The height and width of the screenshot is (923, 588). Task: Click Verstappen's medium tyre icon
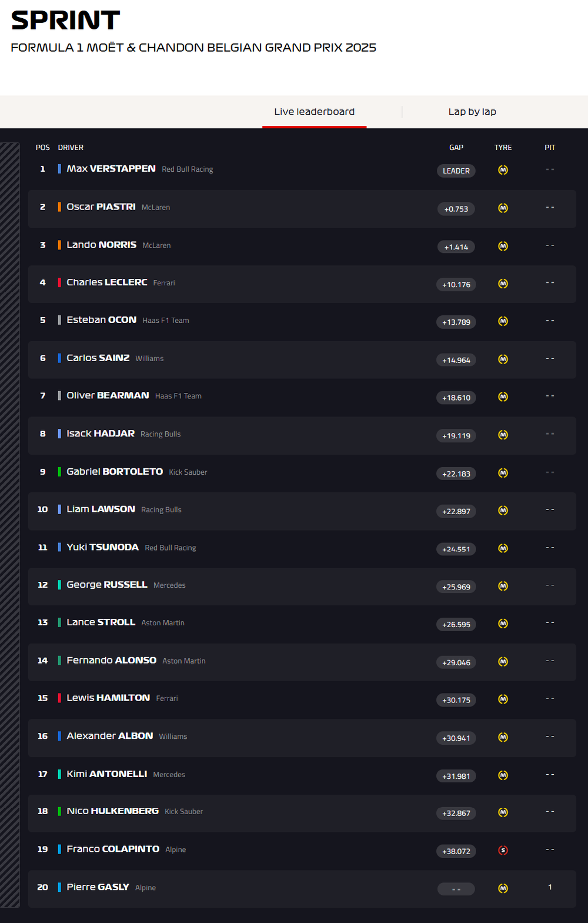tap(503, 170)
